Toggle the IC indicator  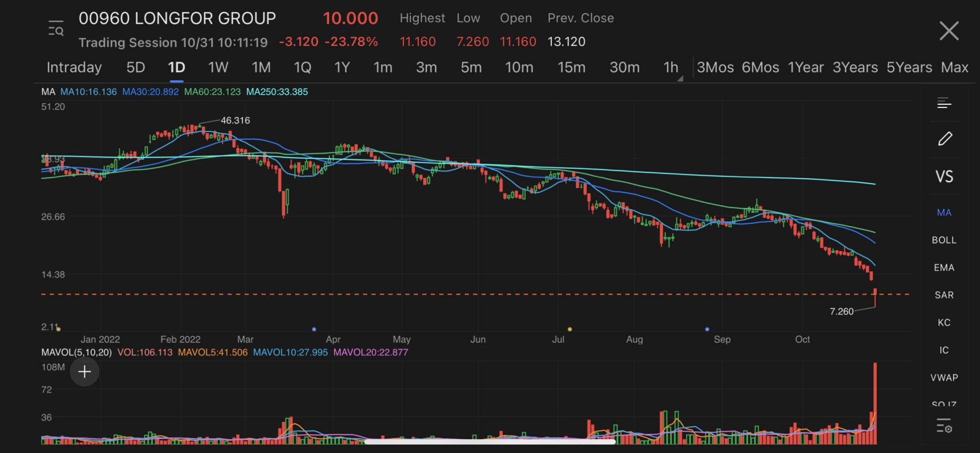(944, 350)
